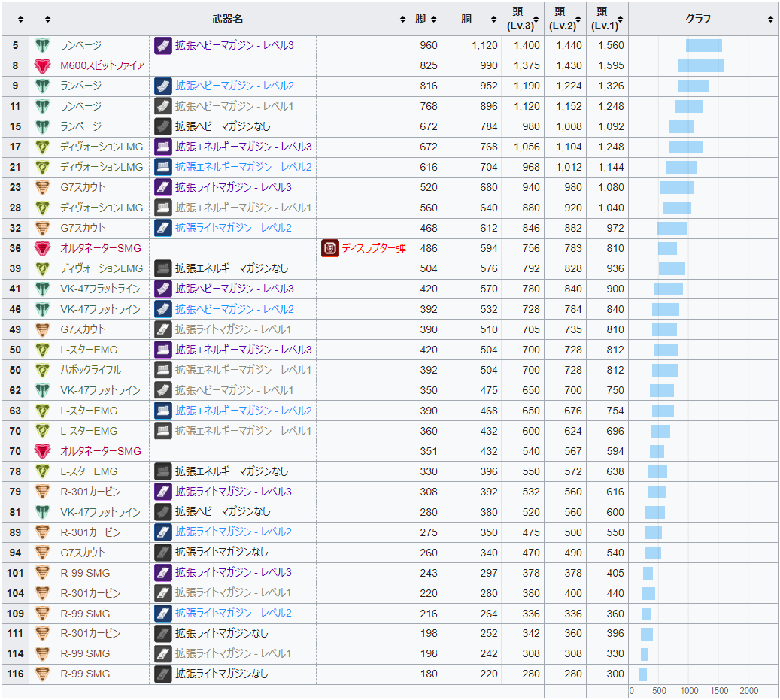This screenshot has width=780, height=700.
Task: Click the 拡張ライトマガジンなし text in rank 111 row
Action: 221,633
